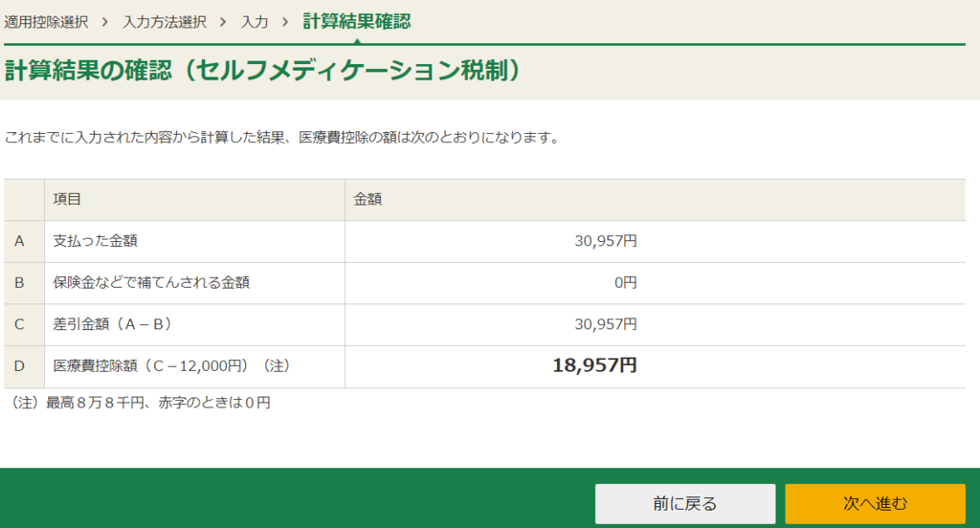Click the page heading 計算結果の確認（セルフメディケーション税制）

pyautogui.click(x=262, y=70)
